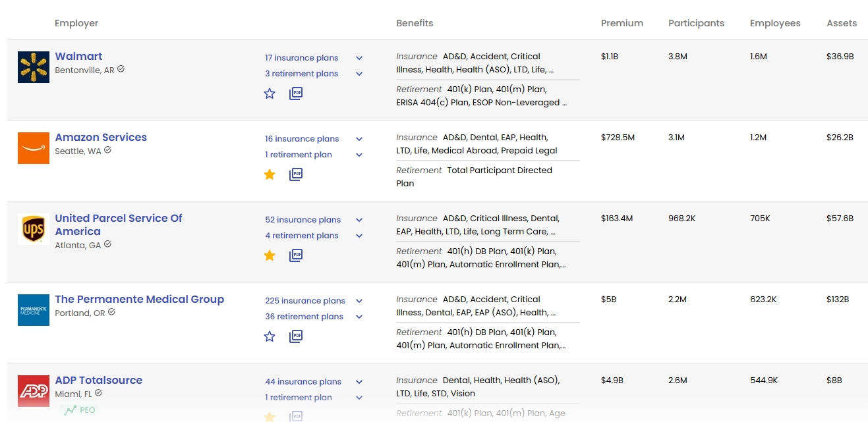This screenshot has width=868, height=422.
Task: Unfavorite Amazon Services using the star
Action: (270, 174)
